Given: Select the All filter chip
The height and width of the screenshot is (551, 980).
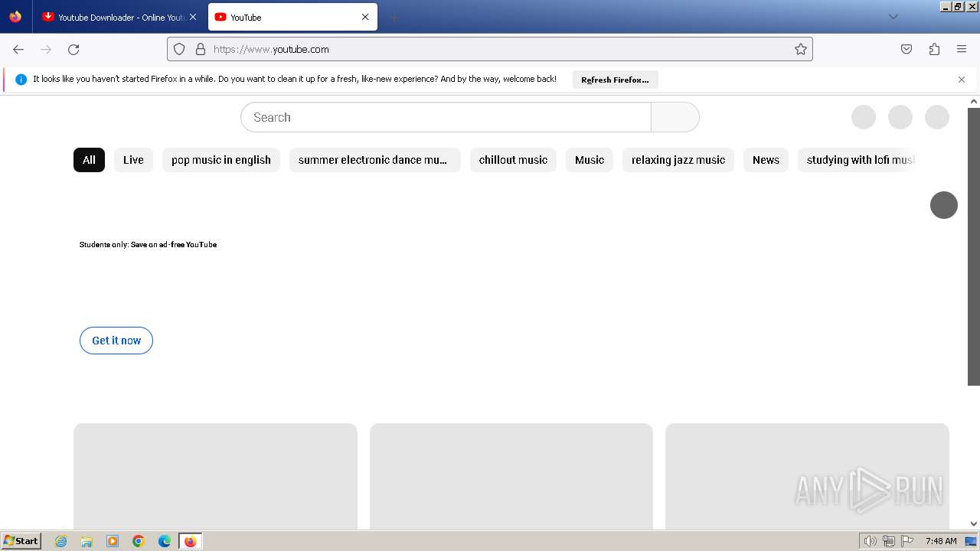Looking at the screenshot, I should [x=89, y=160].
